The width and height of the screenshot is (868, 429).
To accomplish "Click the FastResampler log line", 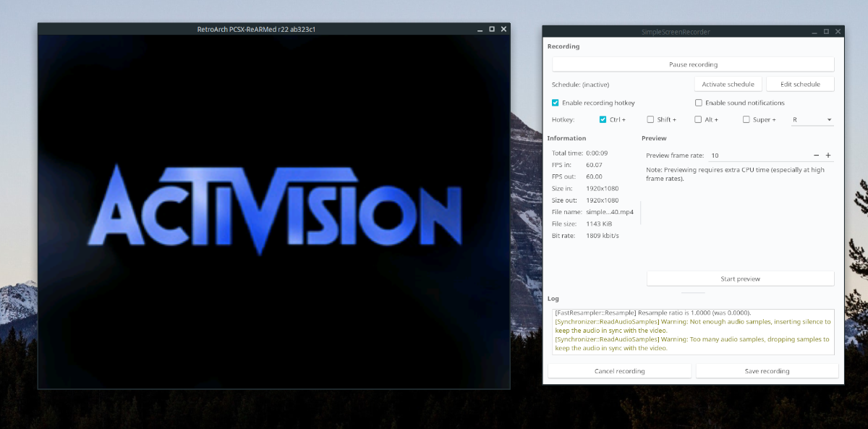I will pyautogui.click(x=652, y=313).
